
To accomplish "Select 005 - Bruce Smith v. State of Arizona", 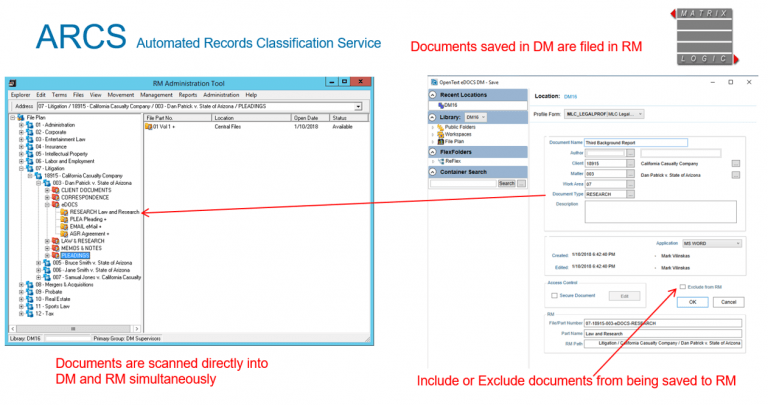I will click(x=92, y=263).
